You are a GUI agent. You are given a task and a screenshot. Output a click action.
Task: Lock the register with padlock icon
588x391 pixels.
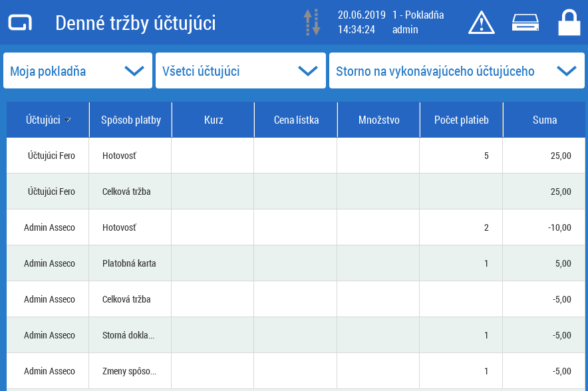click(568, 23)
